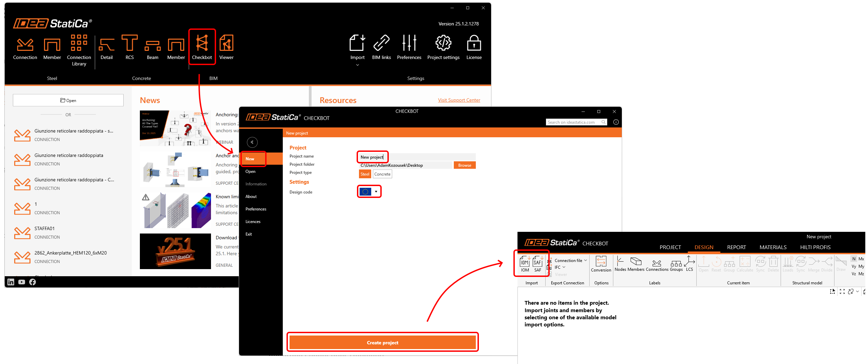Show Members labels in the ribbon
Image resolution: width=868 pixels, height=364 pixels.
coord(636,264)
